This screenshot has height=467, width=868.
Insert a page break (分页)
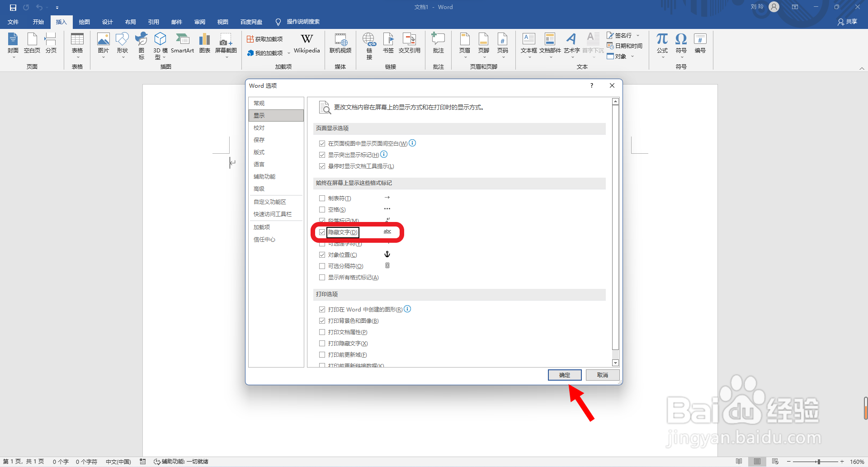tap(51, 43)
